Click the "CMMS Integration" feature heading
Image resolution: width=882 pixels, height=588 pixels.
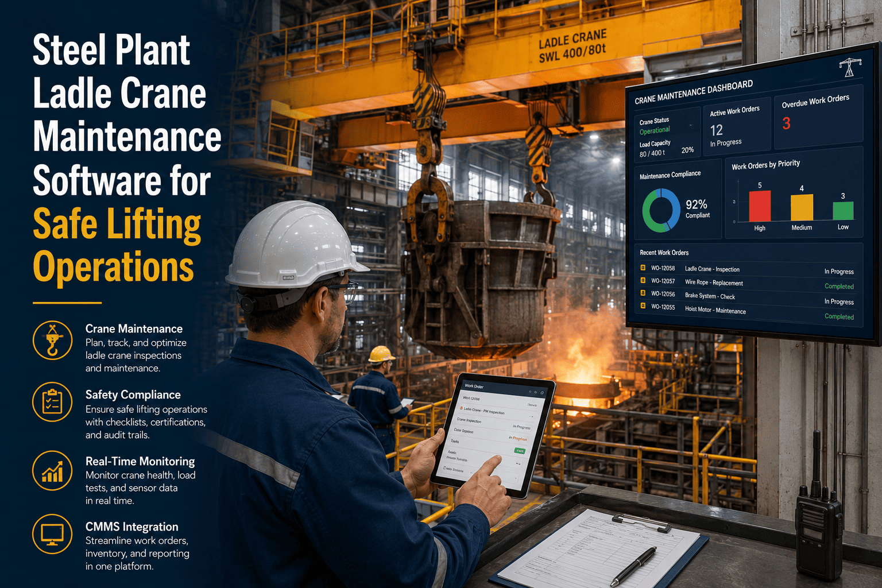(x=132, y=527)
